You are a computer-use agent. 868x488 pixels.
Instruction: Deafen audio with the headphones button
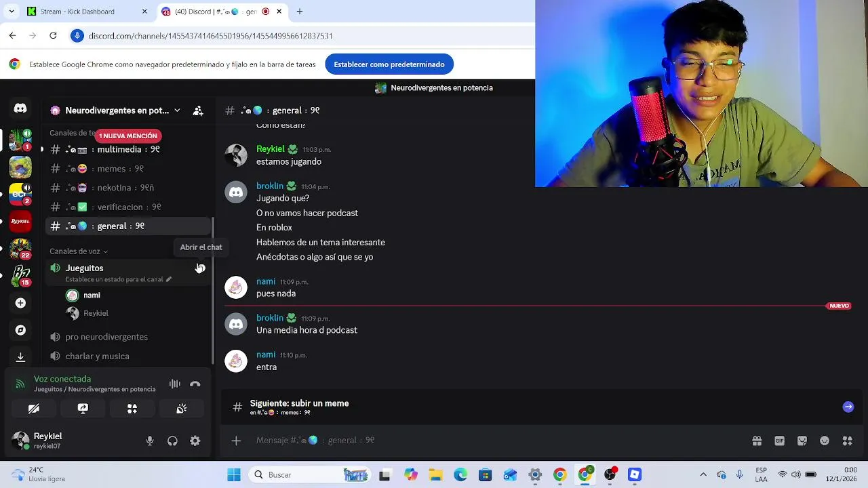point(172,441)
